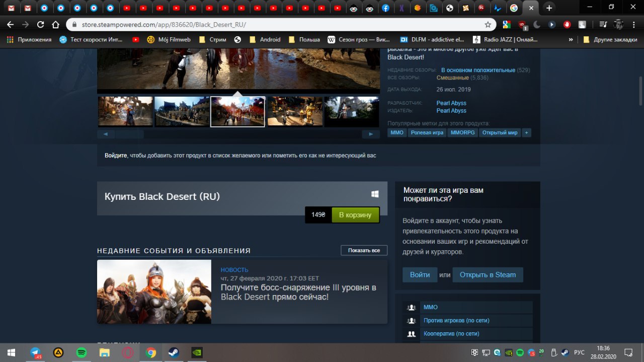Open Steam client from the taskbar
Viewport: 644px width, 362px height.
(x=174, y=352)
